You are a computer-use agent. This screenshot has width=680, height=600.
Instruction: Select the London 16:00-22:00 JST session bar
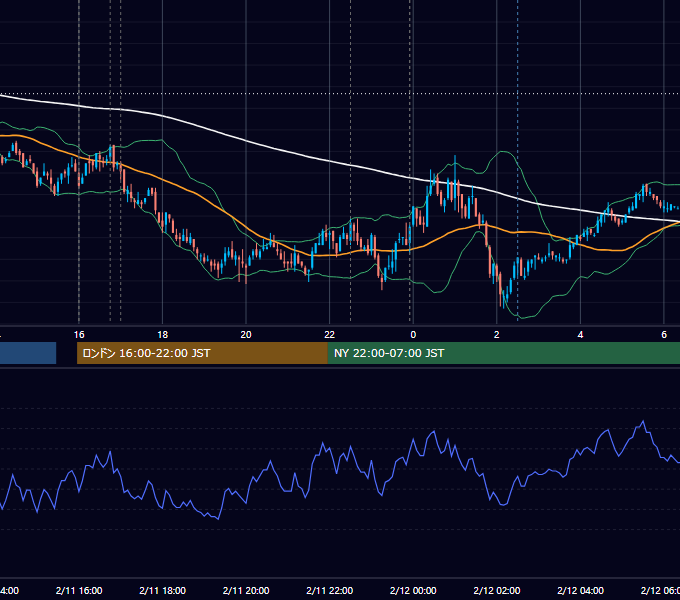pyautogui.click(x=202, y=353)
